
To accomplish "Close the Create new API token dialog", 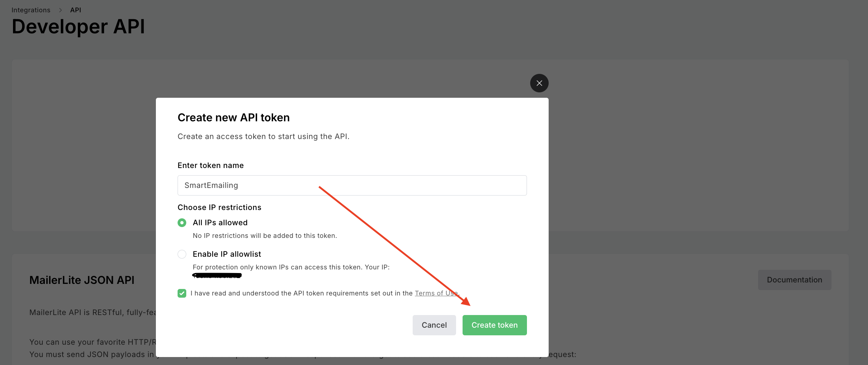I will coord(539,83).
